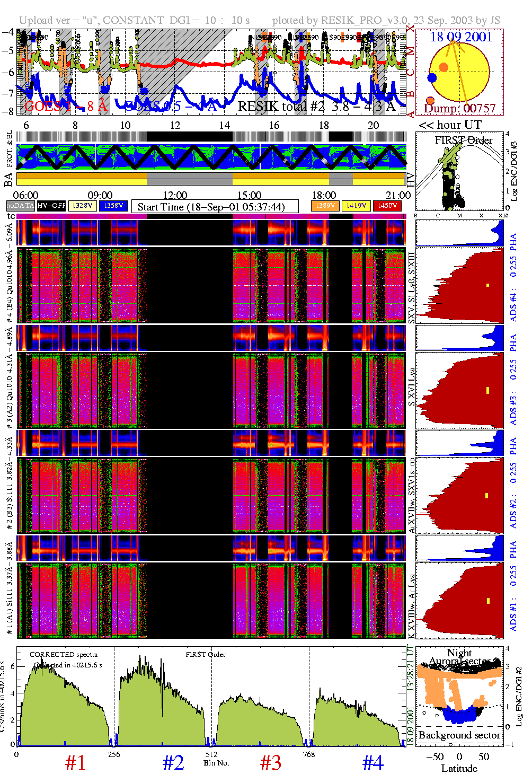The width and height of the screenshot is (532, 783).
Task: Select the orange 1389V legend box
Action: click(325, 206)
